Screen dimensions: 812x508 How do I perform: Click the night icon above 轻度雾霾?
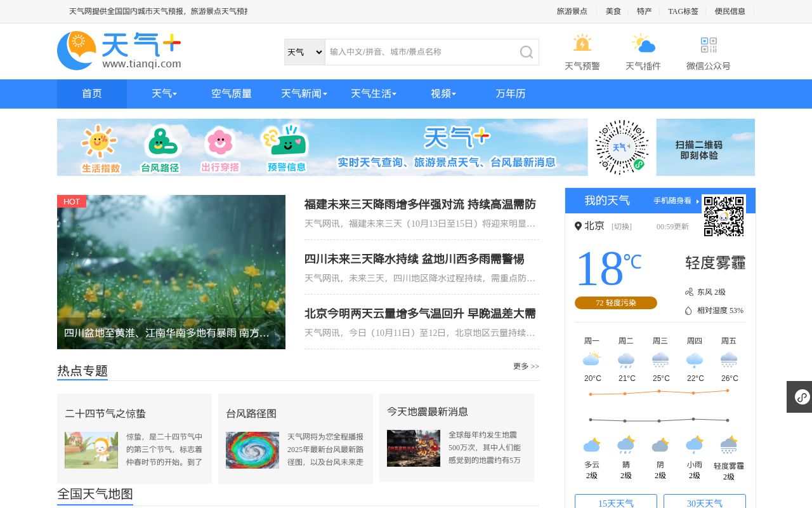point(729,444)
